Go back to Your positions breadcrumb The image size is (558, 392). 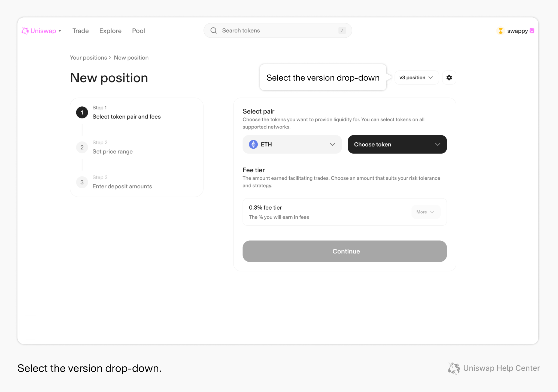[88, 57]
